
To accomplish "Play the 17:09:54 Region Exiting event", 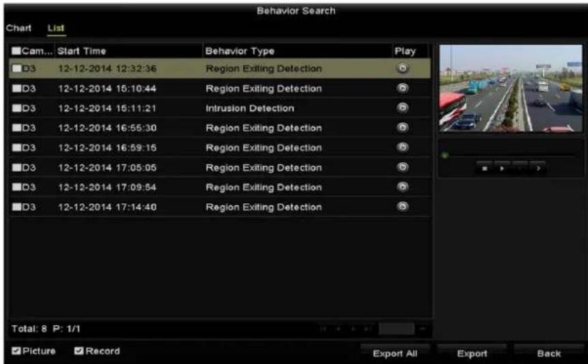I will 402,187.
